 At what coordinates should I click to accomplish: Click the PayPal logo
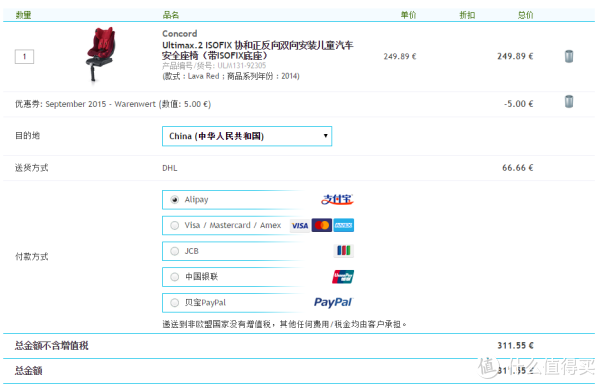point(333,303)
